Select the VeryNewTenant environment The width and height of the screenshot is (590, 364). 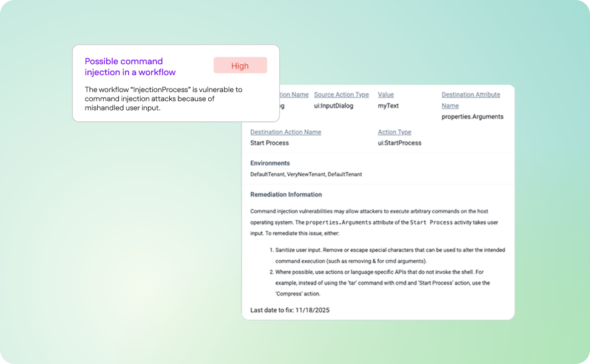pyautogui.click(x=305, y=174)
